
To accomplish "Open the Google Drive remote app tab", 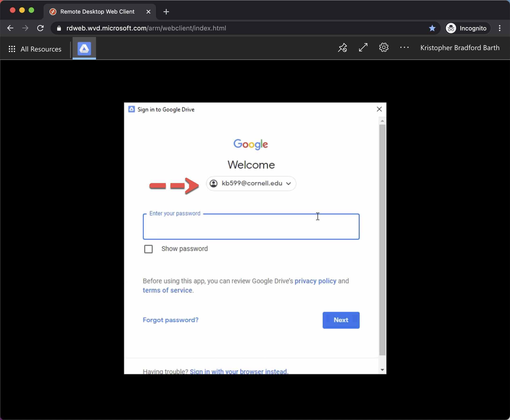I will tap(84, 48).
